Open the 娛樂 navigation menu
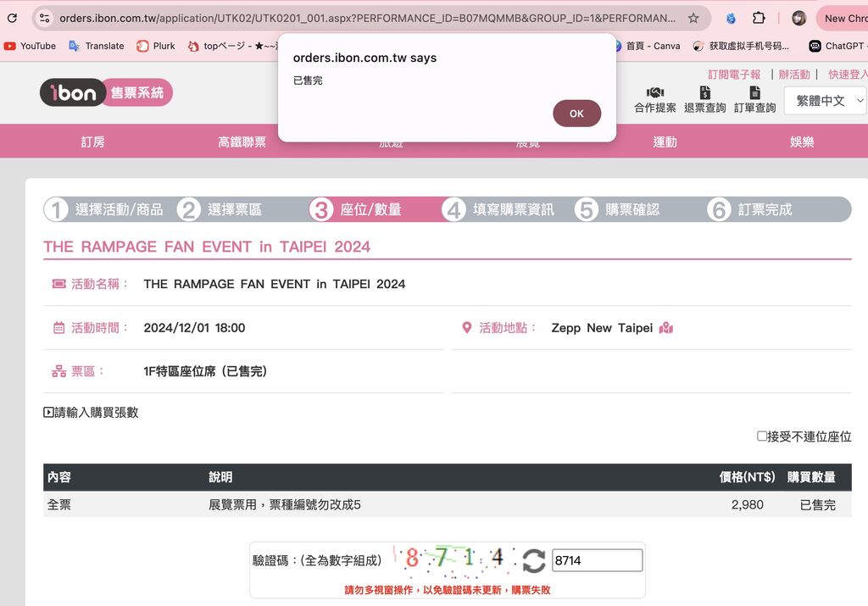This screenshot has width=868, height=606. [x=802, y=142]
